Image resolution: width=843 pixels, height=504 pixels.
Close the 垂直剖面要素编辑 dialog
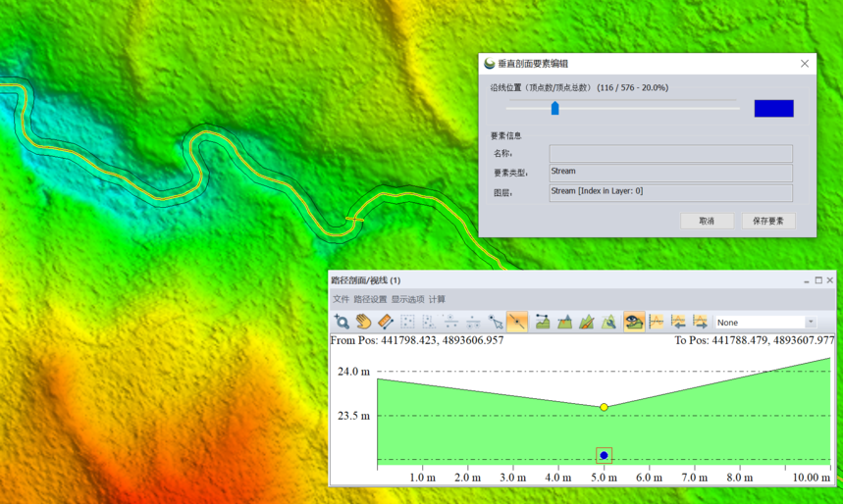(x=805, y=64)
